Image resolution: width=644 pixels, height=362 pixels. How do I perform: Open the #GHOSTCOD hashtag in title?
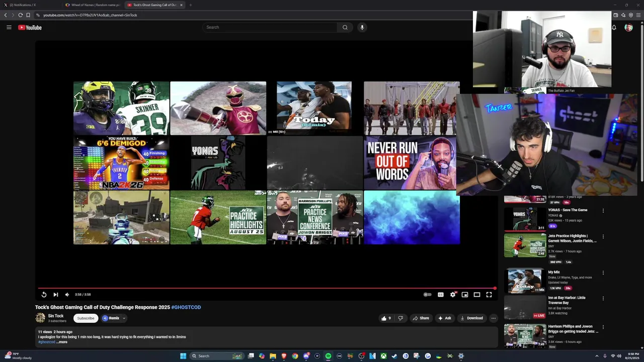[x=186, y=307]
